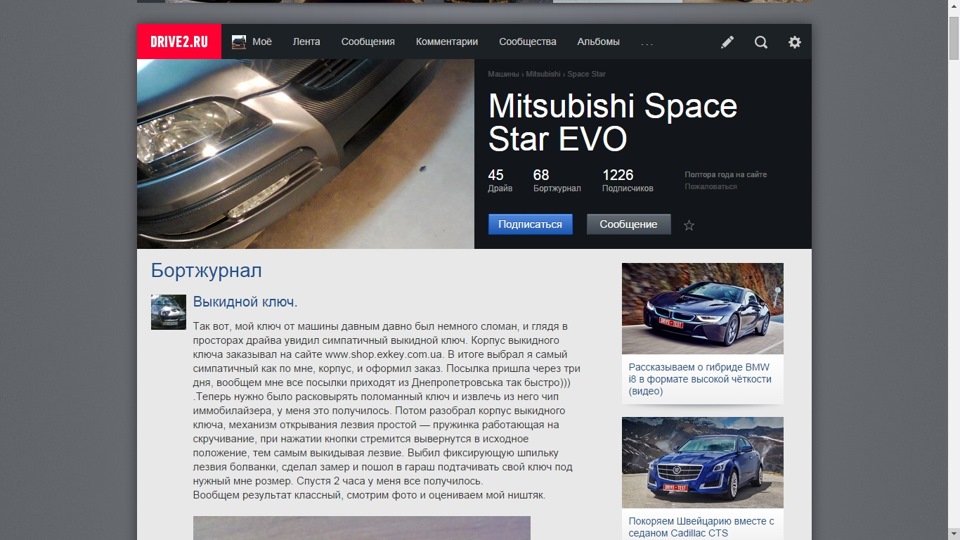
Task: Open the post photo below the text
Action: click(362, 528)
